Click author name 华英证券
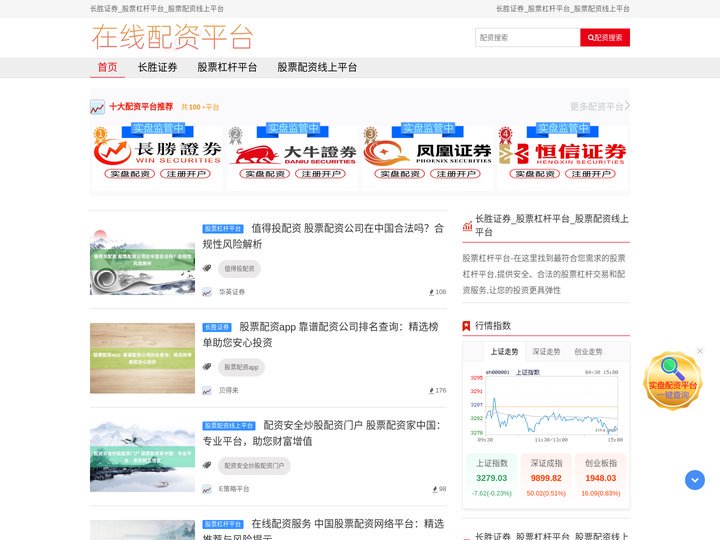The width and height of the screenshot is (720, 540). tap(232, 292)
